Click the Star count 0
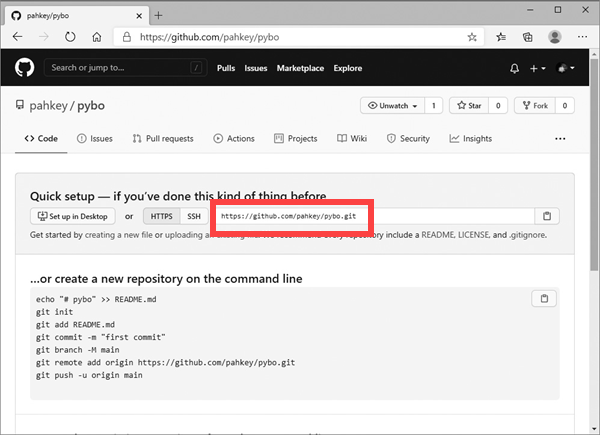The width and height of the screenshot is (600, 435). (x=498, y=106)
